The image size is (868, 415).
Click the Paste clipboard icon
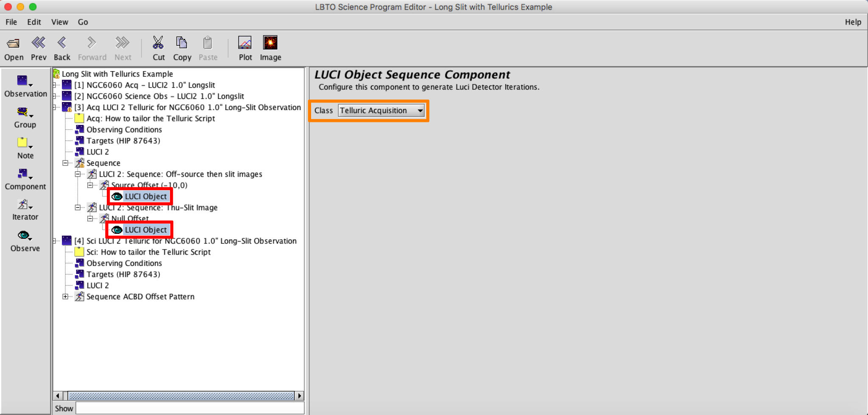point(208,43)
